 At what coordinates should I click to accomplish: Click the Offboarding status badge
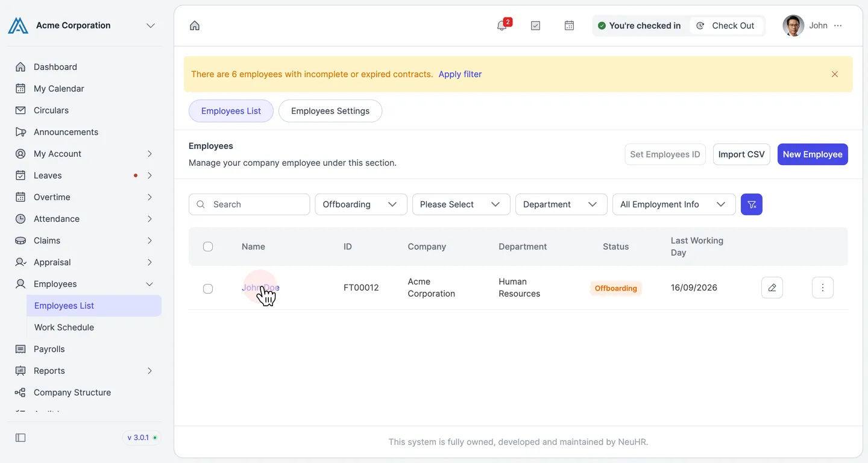[615, 288]
